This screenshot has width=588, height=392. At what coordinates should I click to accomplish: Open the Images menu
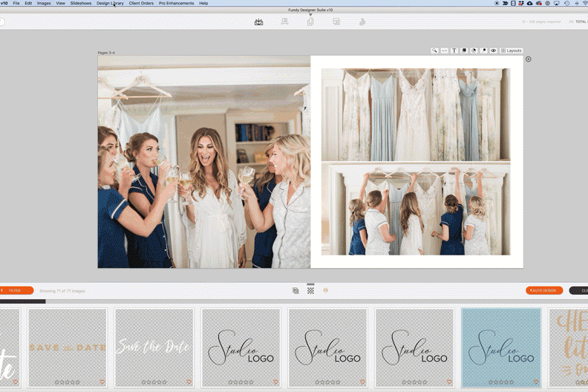[x=44, y=3]
